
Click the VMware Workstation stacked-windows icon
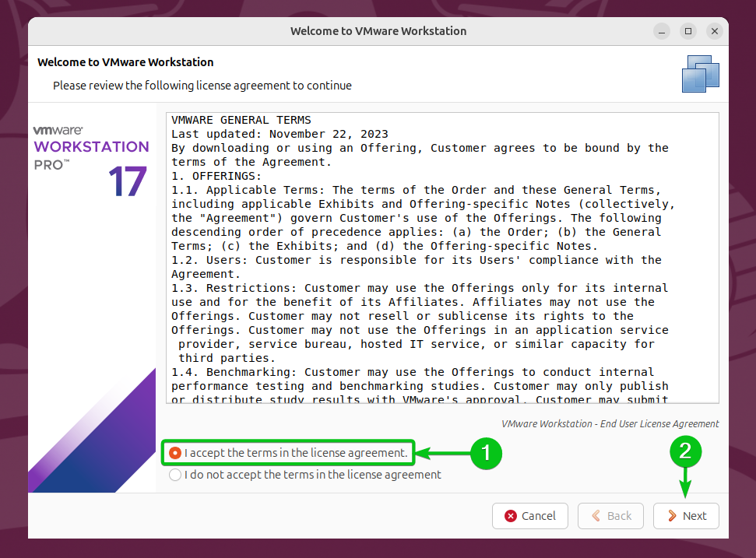701,74
